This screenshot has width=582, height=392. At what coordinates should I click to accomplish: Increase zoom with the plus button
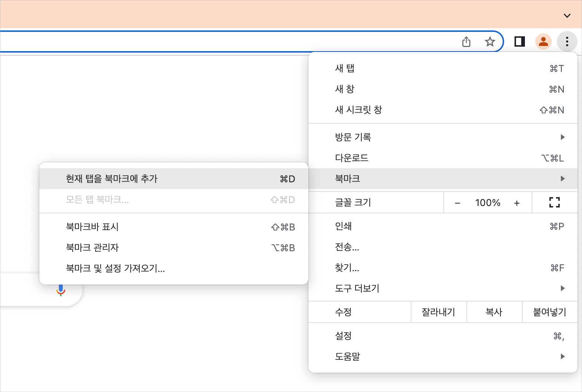click(517, 203)
